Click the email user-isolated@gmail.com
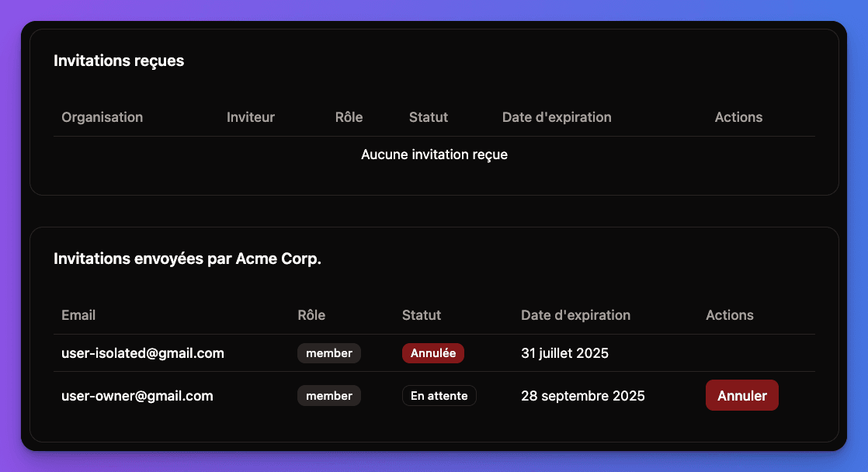Viewport: 868px width, 472px height. 143,352
